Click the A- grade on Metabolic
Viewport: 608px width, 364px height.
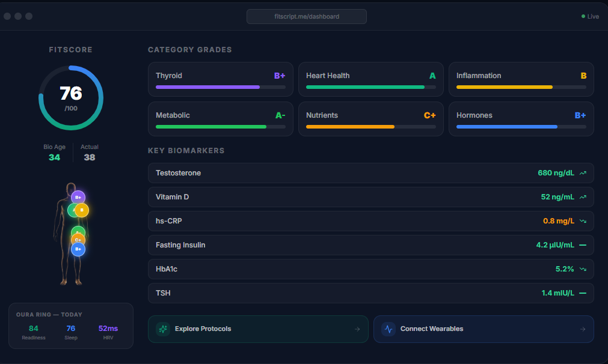pyautogui.click(x=280, y=115)
